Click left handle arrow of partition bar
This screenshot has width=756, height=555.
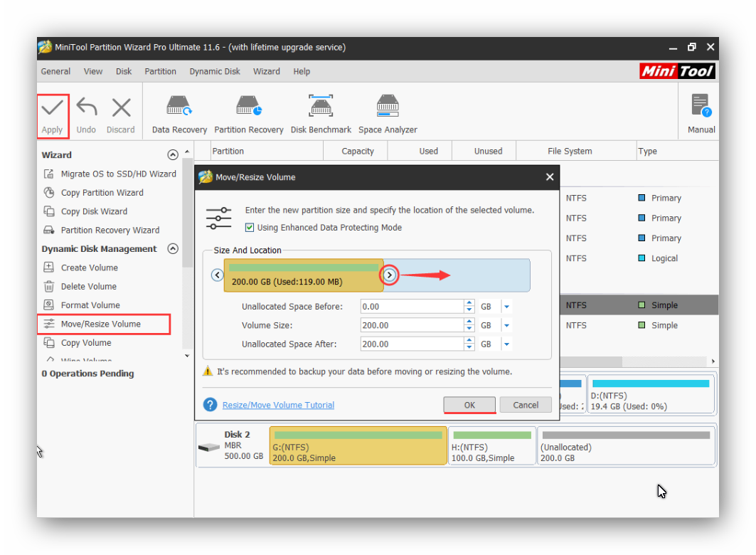click(218, 275)
